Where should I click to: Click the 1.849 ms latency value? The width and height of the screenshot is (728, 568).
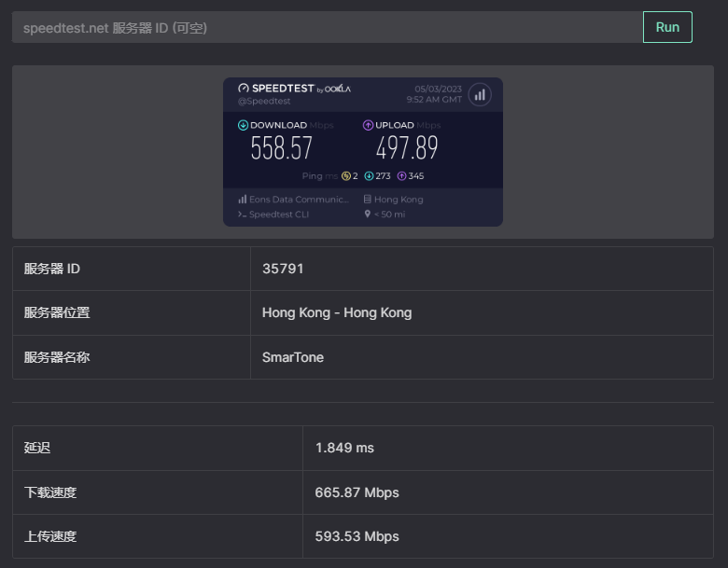(344, 448)
